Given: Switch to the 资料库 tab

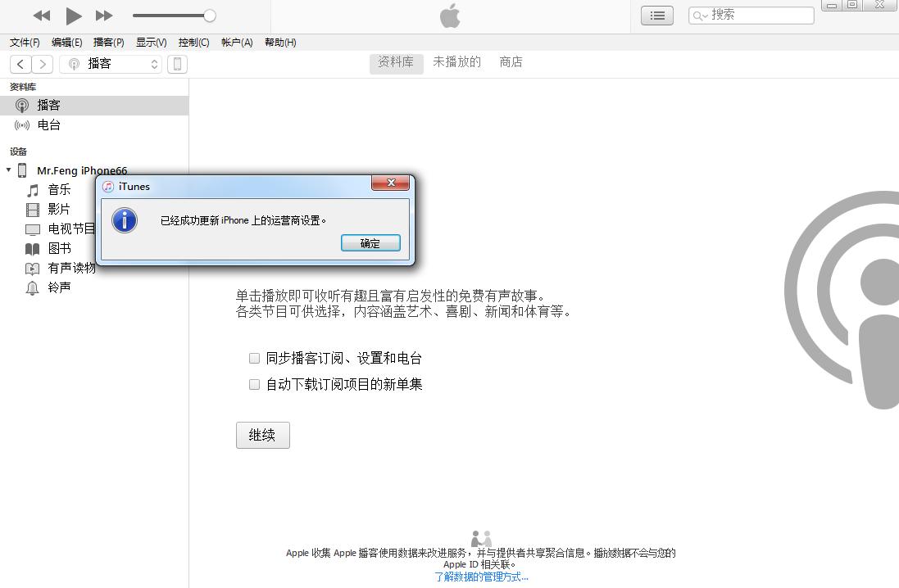Looking at the screenshot, I should tap(396, 62).
